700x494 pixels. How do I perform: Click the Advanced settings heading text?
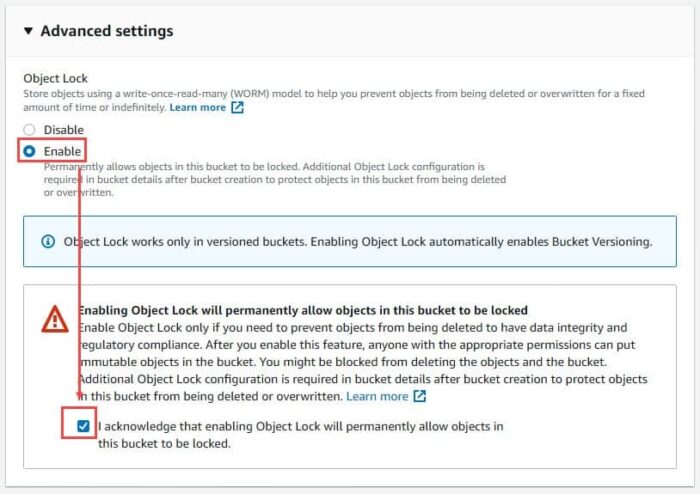tap(106, 31)
